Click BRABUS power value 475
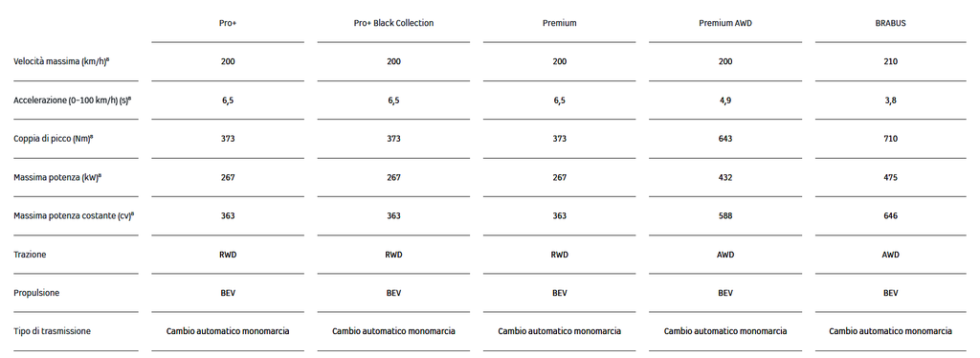The image size is (980, 358). click(891, 177)
